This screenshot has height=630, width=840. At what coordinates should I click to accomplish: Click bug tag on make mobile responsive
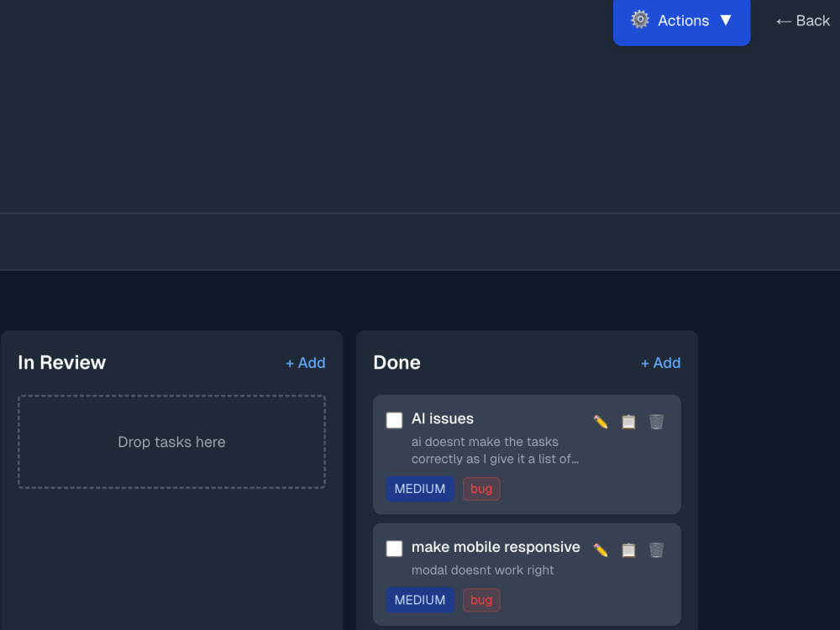point(481,600)
